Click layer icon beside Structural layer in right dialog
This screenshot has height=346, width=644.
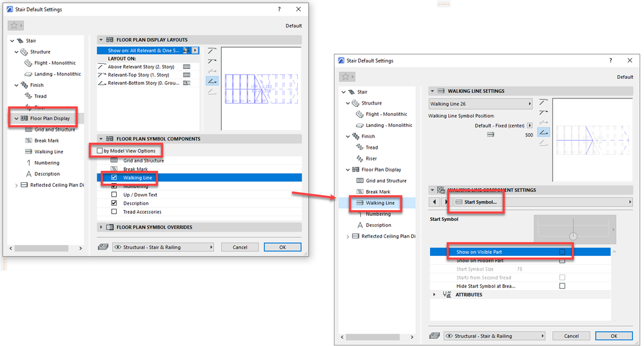[434, 336]
